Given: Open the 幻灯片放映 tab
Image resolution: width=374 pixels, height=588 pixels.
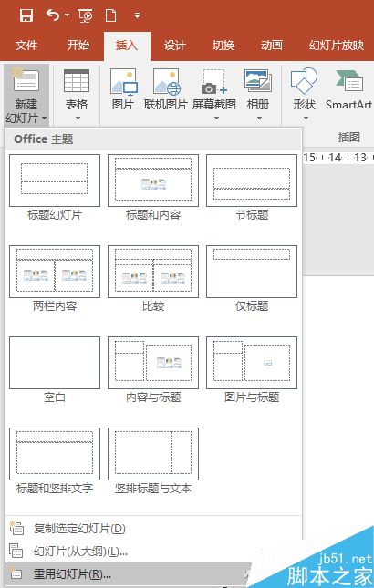Looking at the screenshot, I should [x=337, y=46].
